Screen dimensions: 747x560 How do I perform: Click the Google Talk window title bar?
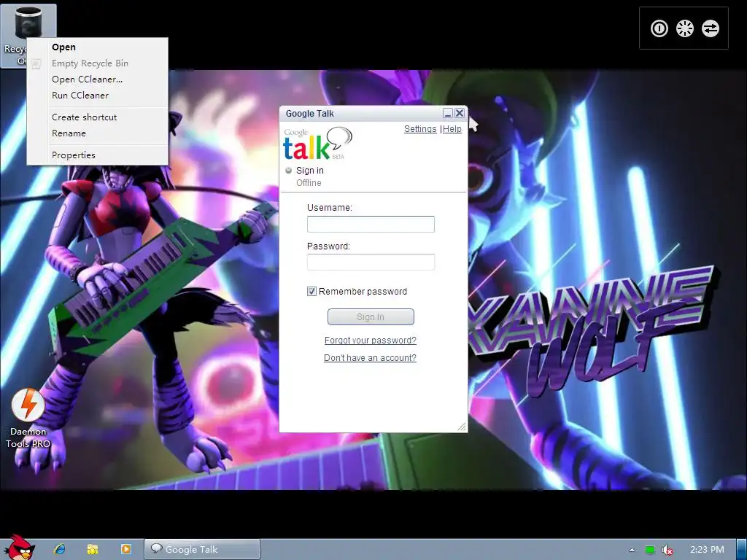coord(362,113)
